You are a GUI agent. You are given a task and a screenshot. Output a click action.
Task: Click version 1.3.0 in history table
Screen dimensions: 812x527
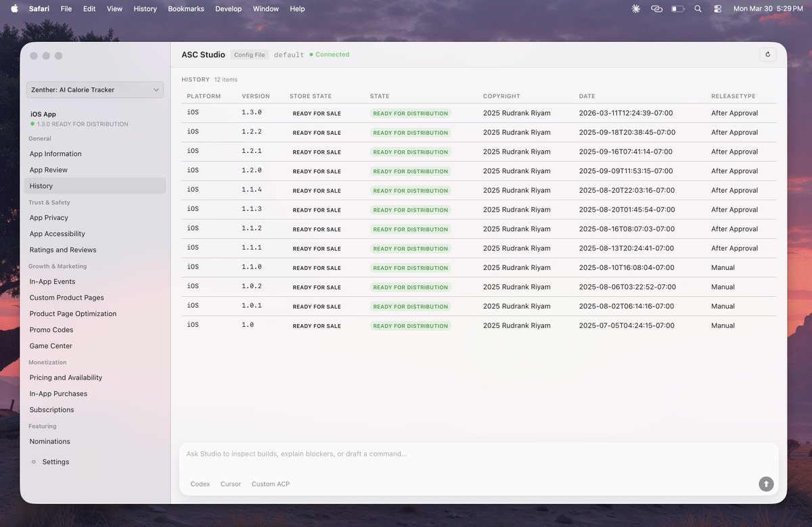(252, 113)
